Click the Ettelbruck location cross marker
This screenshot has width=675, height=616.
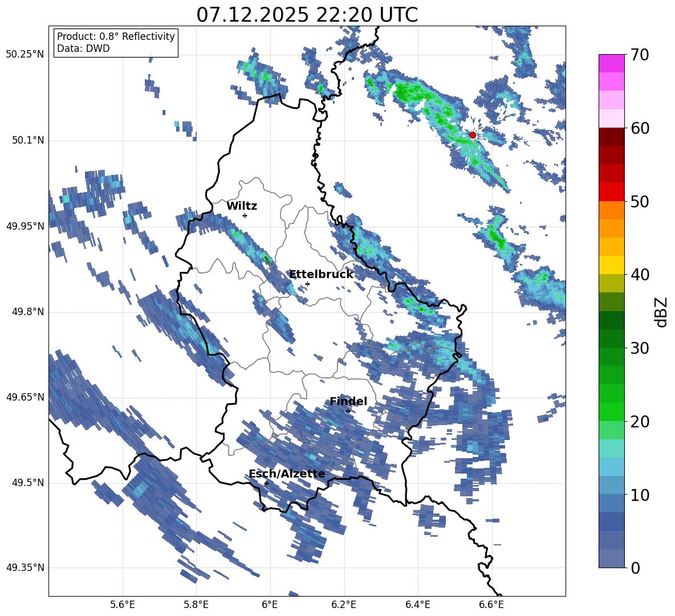(307, 284)
